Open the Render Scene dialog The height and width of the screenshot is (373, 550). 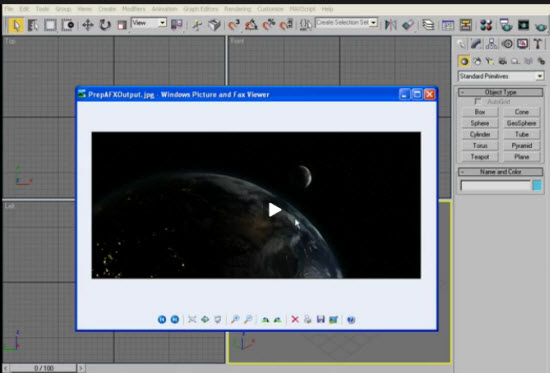[506, 25]
